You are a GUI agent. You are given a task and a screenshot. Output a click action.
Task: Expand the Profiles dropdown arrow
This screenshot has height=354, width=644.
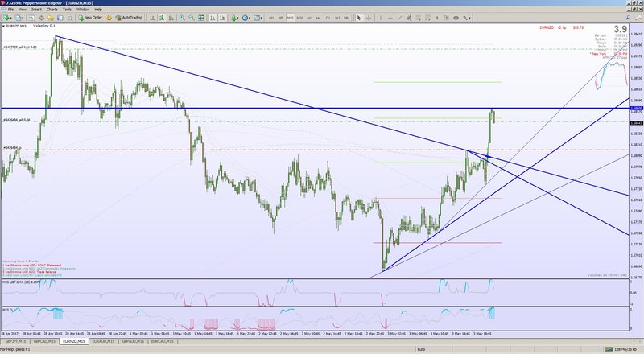tap(23, 18)
